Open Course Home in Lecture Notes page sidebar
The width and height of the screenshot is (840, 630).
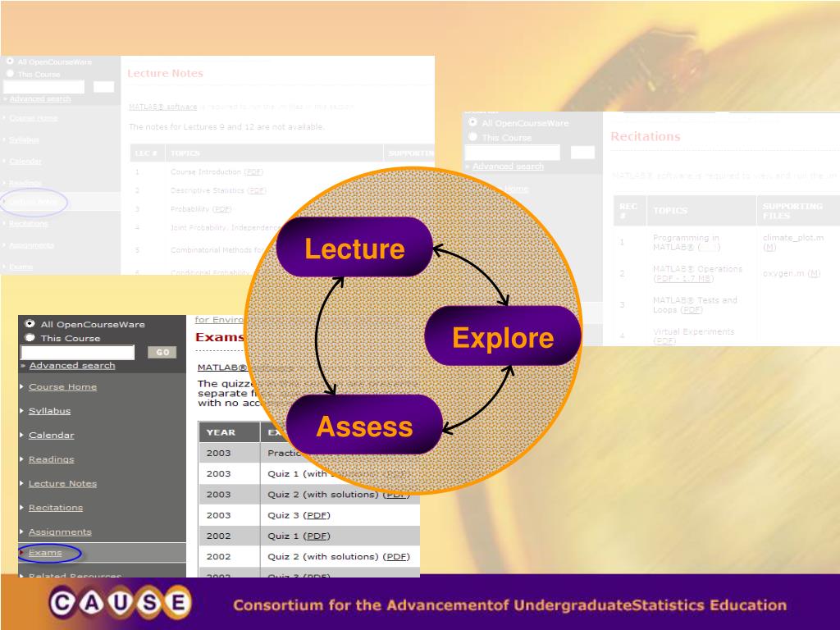click(x=33, y=118)
